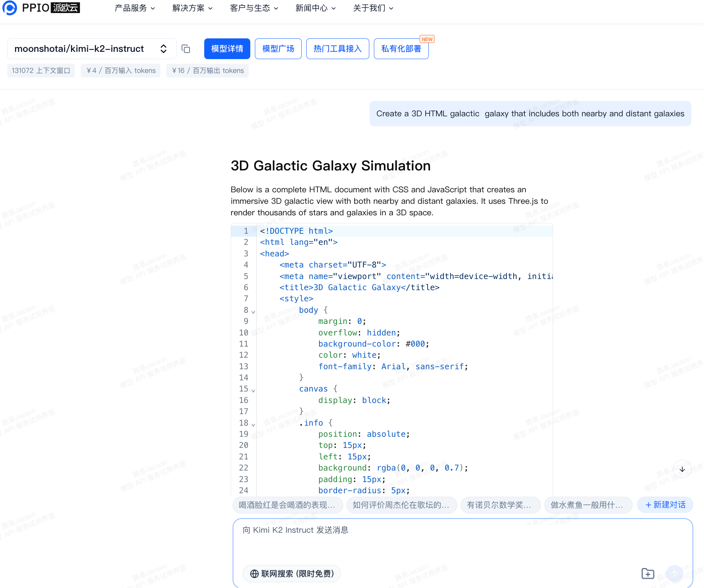Screen dimensions: 704x588
Task: Collapse the canvas CSS block at line 15
Action: click(x=253, y=390)
